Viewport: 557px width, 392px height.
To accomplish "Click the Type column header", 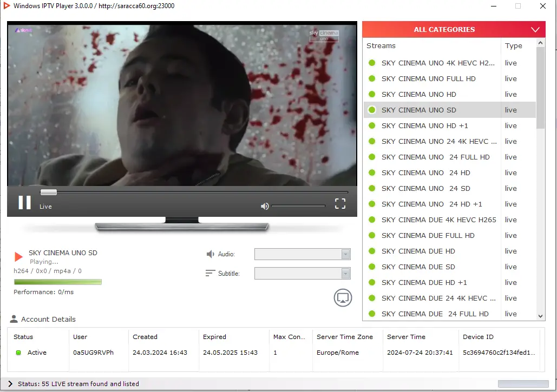I will point(518,46).
